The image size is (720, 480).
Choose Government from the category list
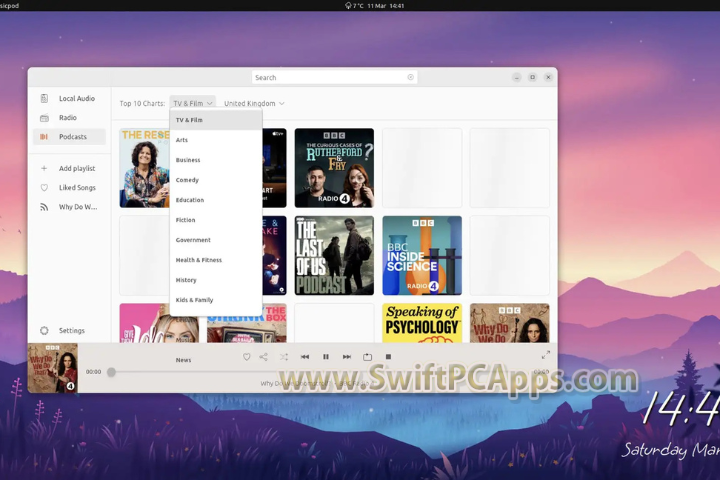point(216,240)
